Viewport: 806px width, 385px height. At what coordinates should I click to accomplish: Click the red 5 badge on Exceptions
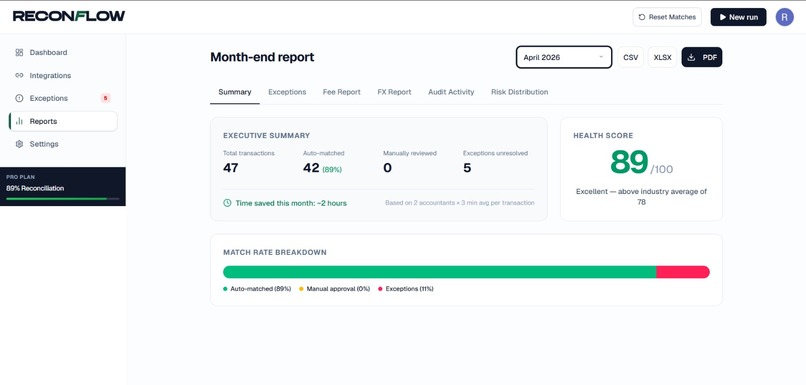(105, 98)
